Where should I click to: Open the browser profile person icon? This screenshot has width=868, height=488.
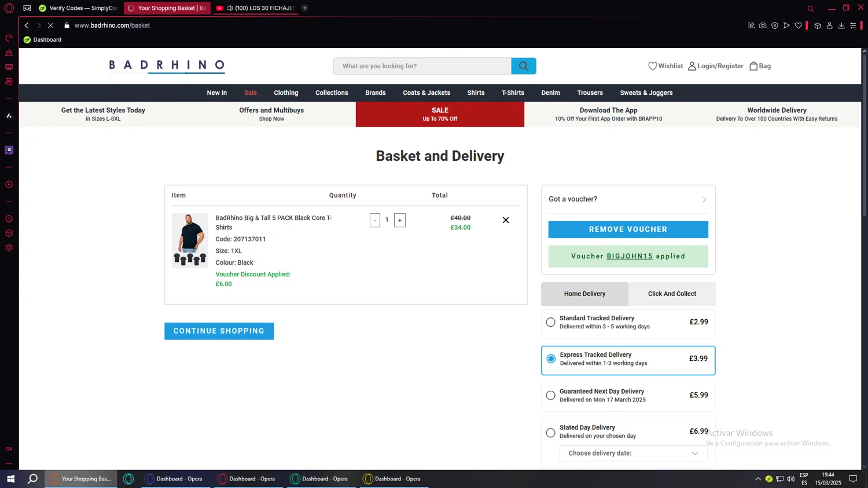tap(829, 25)
